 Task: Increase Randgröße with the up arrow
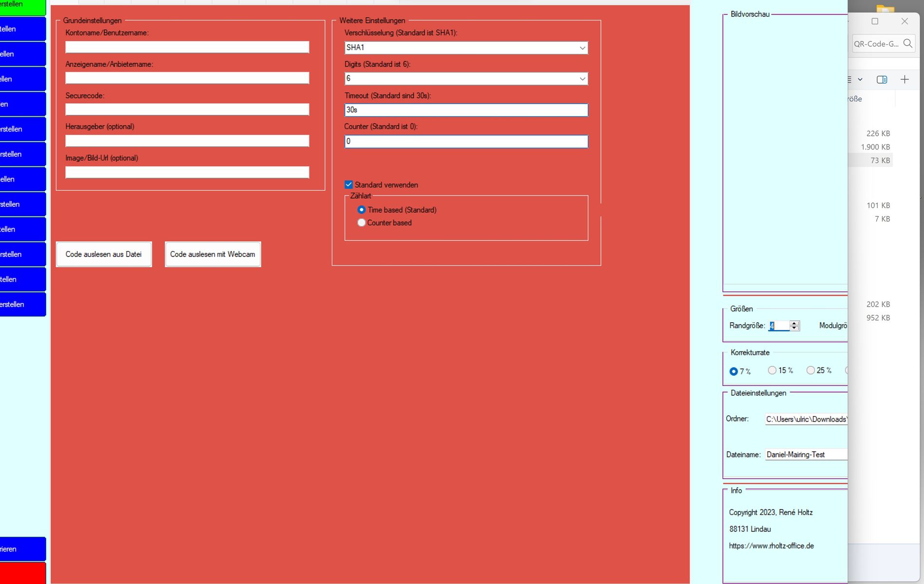tap(795, 323)
